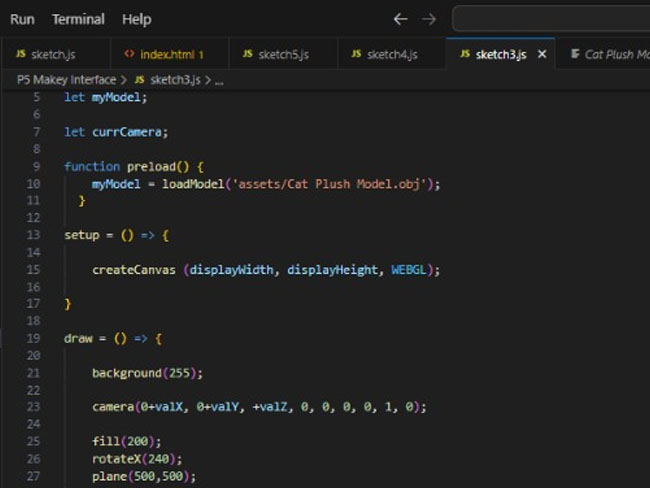The width and height of the screenshot is (650, 488).
Task: Click sketch3.js in the breadcrumb
Action: tap(175, 80)
